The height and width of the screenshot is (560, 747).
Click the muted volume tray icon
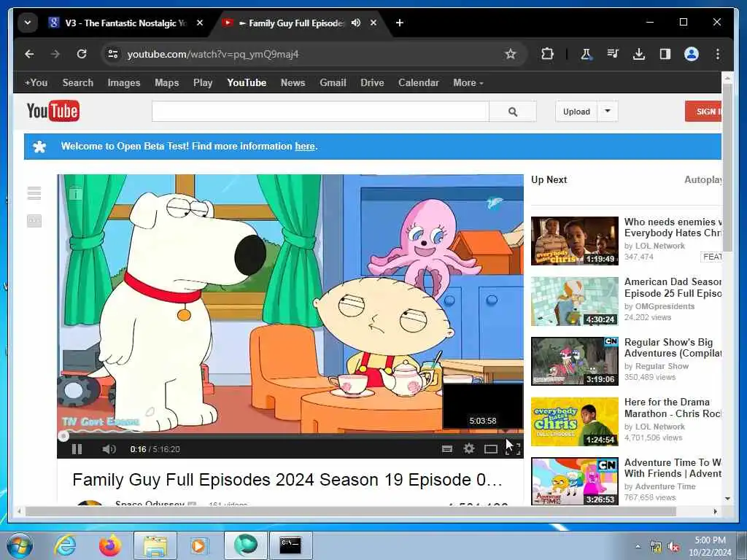coord(673,547)
